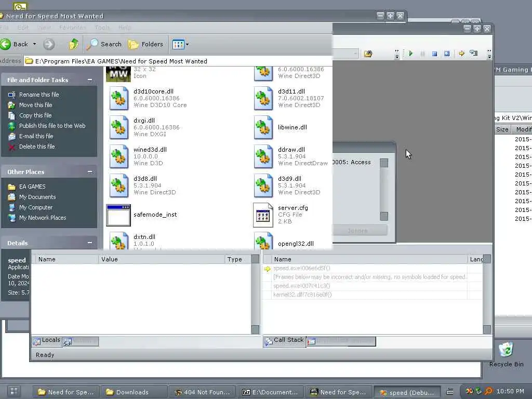Screen dimensions: 532x399
Task: Click the debugger open-folder search toolbar icon
Action: click(x=368, y=54)
